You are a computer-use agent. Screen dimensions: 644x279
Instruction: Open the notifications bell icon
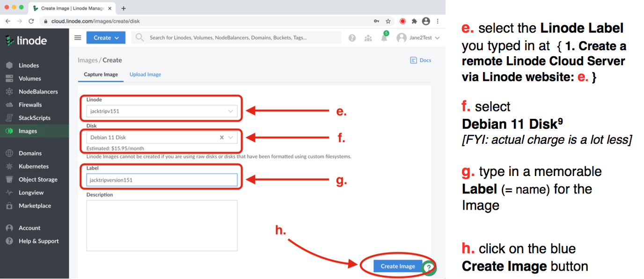tap(384, 38)
